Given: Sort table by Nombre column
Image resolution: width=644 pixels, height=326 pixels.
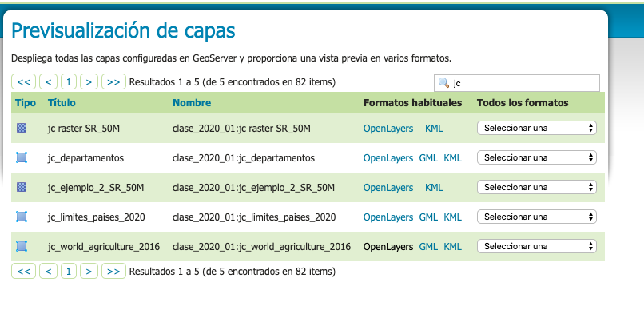Looking at the screenshot, I should point(192,103).
